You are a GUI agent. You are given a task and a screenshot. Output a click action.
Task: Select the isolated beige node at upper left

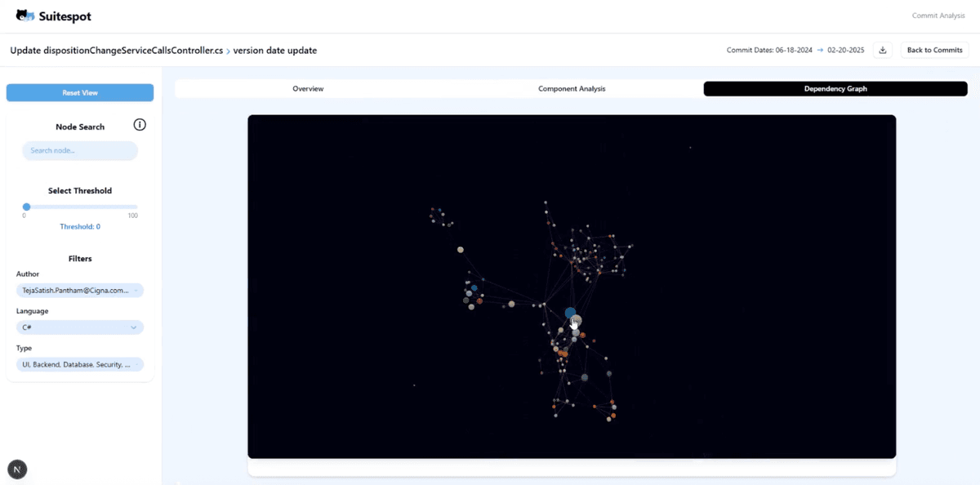pos(461,250)
